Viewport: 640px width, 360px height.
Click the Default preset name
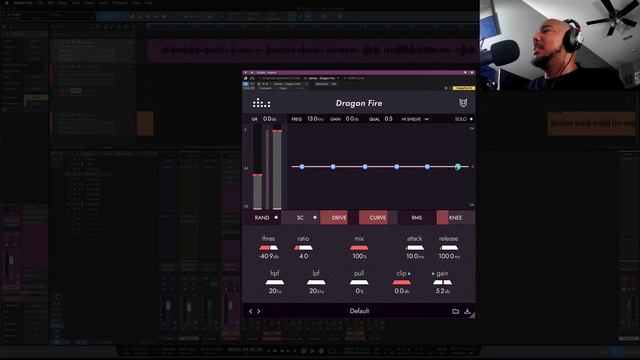coord(359,311)
